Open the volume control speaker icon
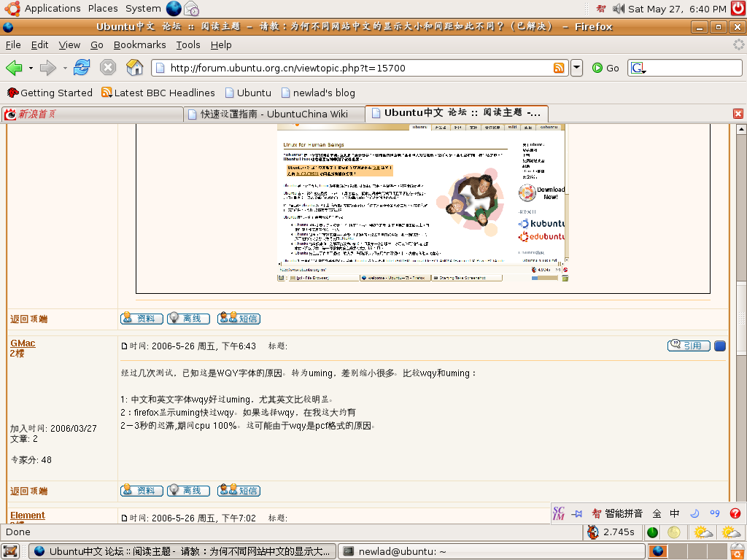Screen dimensions: 747x560 (619, 9)
